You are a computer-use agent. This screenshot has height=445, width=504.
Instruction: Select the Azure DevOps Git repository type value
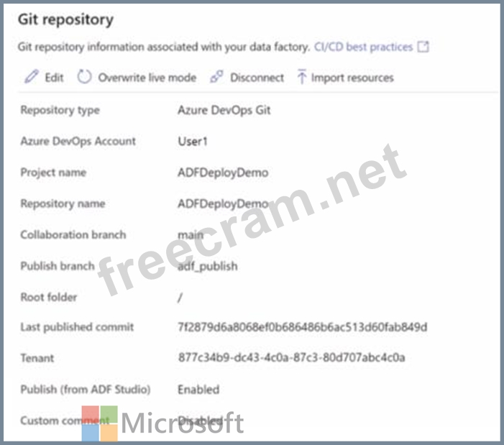[x=224, y=110]
